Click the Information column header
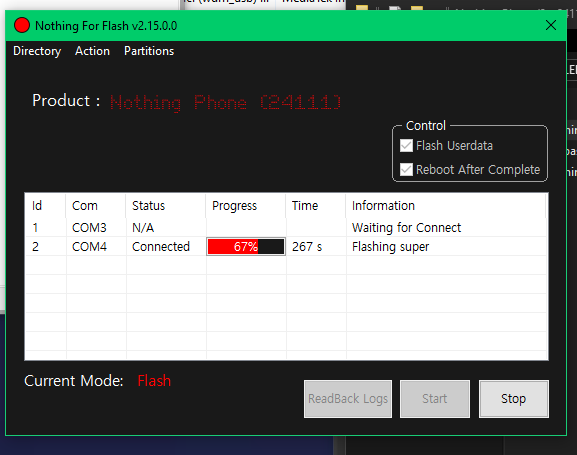The image size is (577, 455). (446, 205)
